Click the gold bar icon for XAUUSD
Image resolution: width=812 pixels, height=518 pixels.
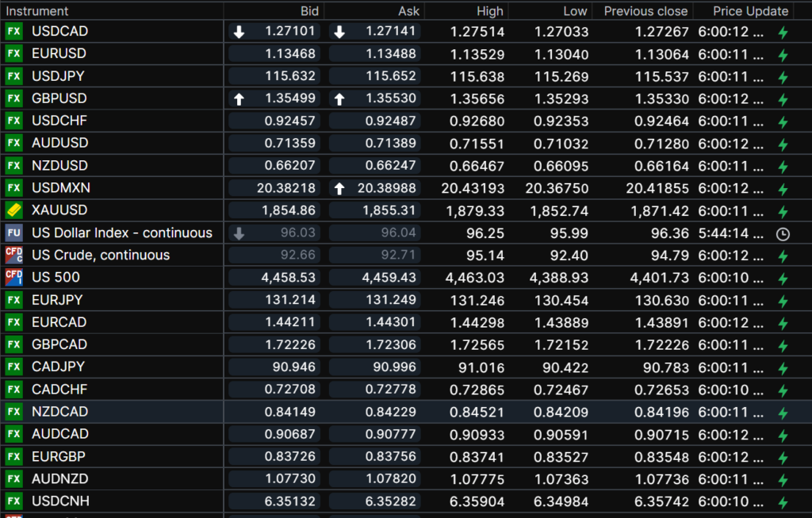point(14,210)
